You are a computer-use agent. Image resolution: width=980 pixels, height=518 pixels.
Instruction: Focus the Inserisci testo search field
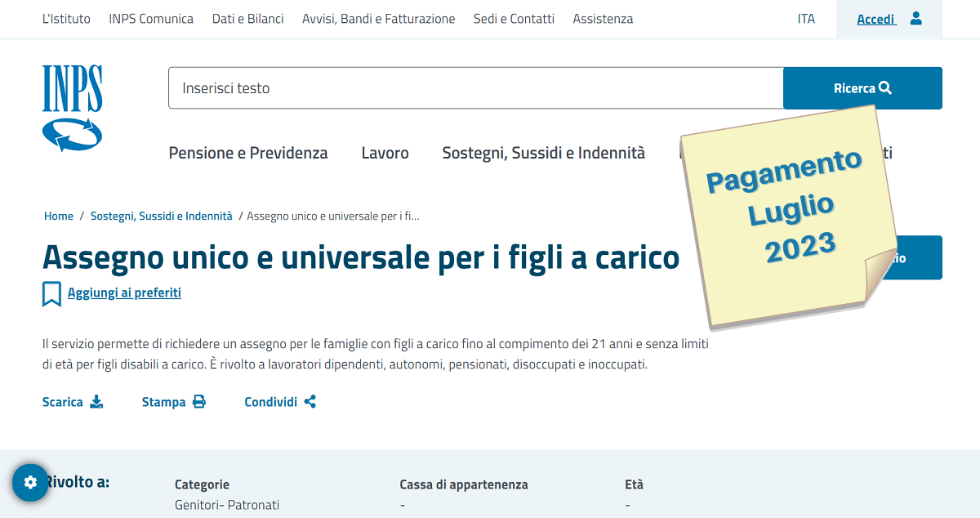point(475,88)
